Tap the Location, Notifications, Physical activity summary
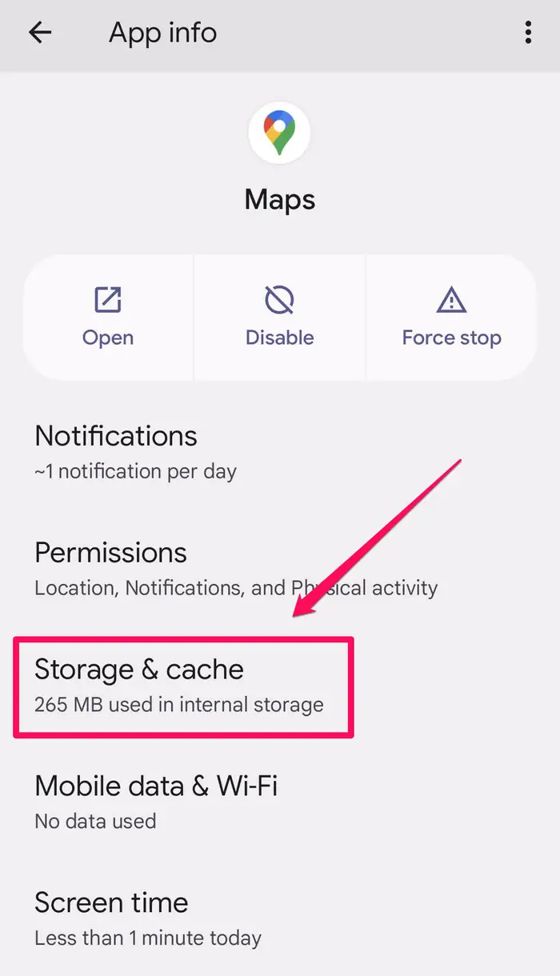The width and height of the screenshot is (560, 976). pos(236,588)
